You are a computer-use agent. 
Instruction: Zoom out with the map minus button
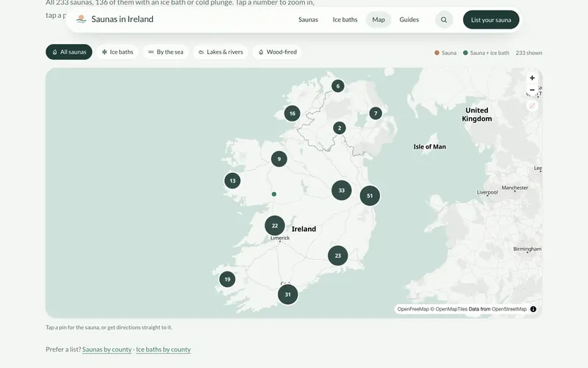coord(531,90)
